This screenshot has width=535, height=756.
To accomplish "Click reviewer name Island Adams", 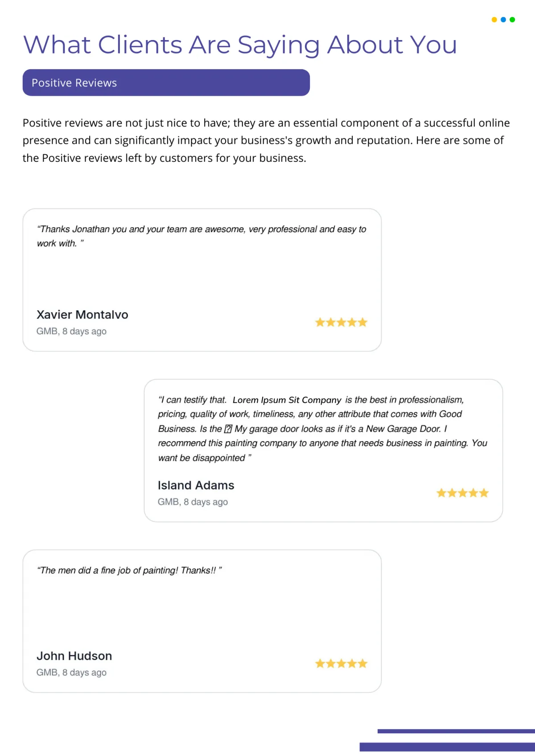I will pyautogui.click(x=196, y=485).
